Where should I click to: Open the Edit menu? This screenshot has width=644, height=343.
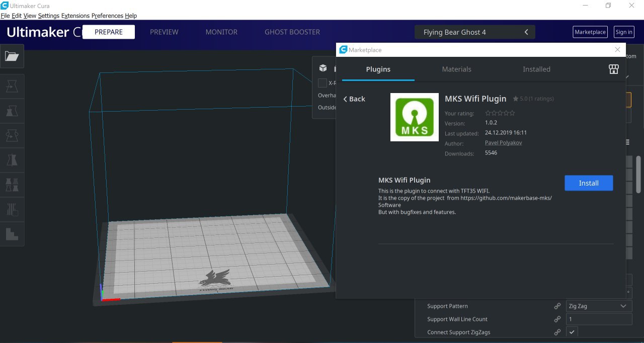pyautogui.click(x=17, y=16)
